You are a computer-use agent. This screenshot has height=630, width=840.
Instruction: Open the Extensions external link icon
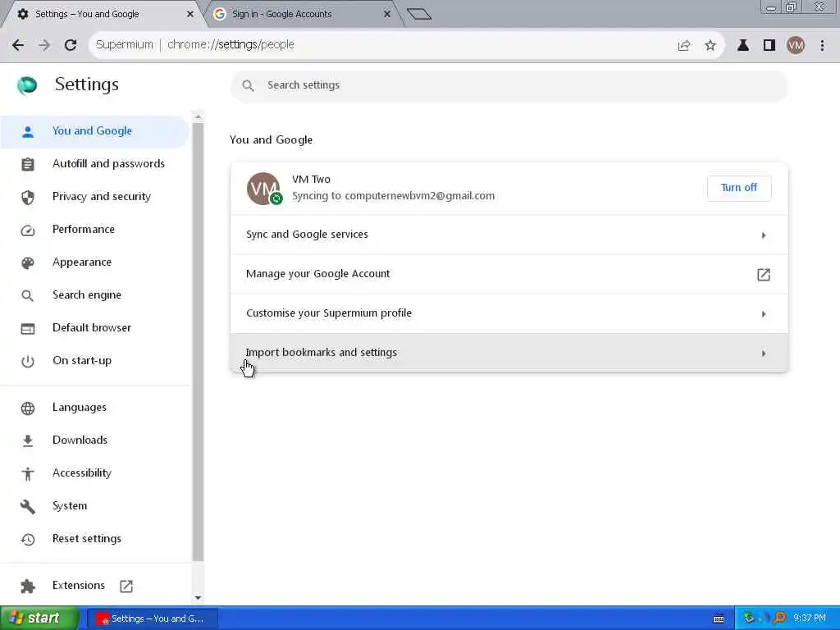tap(126, 586)
